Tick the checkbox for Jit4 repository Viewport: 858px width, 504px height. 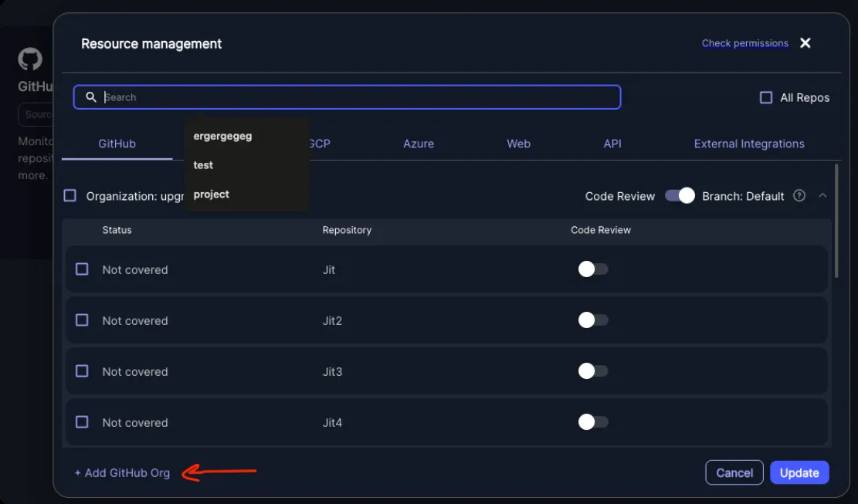82,422
